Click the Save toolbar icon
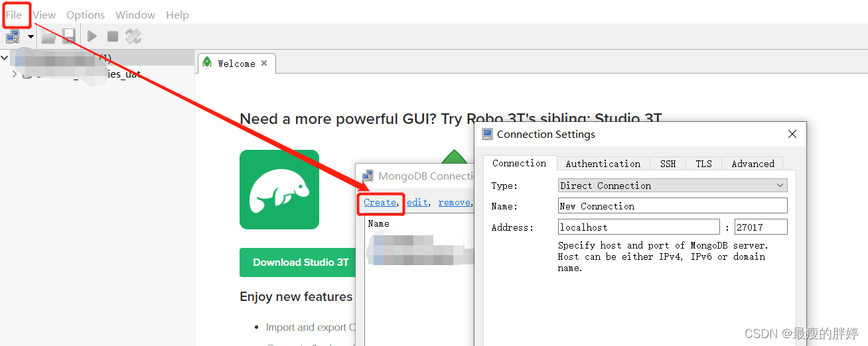This screenshot has width=868, height=346. click(x=68, y=36)
